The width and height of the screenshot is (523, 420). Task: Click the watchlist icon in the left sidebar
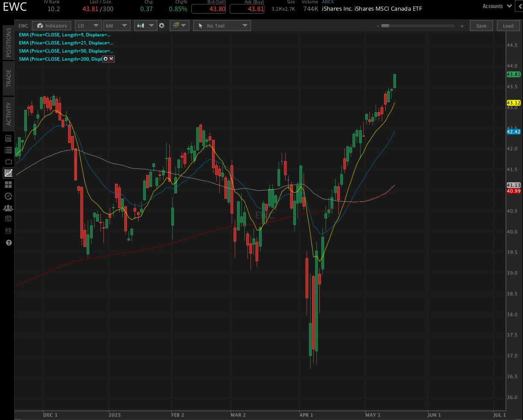(x=8, y=150)
